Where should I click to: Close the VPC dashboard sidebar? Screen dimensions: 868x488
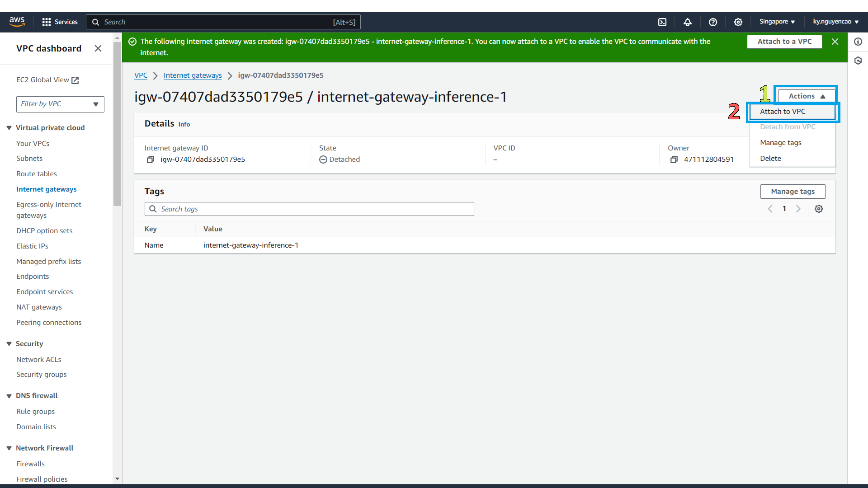(98, 48)
